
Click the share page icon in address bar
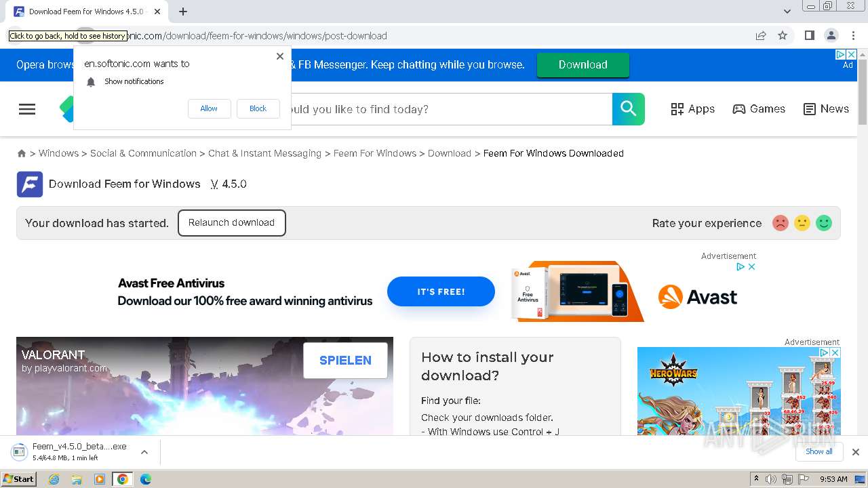point(761,36)
